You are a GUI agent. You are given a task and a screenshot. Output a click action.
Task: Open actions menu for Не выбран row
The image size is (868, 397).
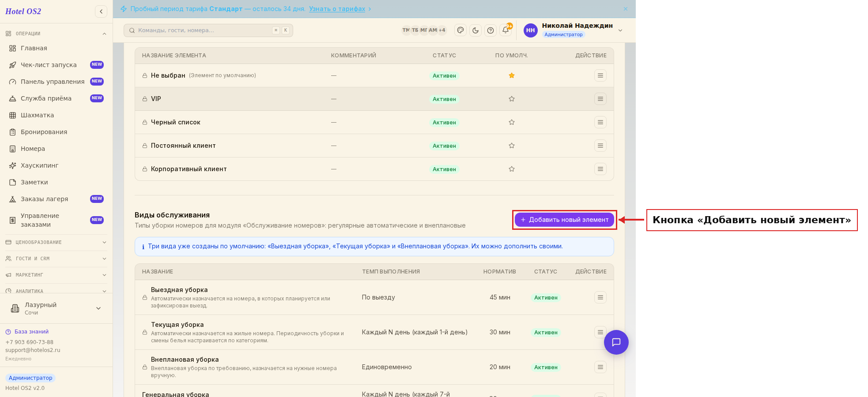(600, 75)
